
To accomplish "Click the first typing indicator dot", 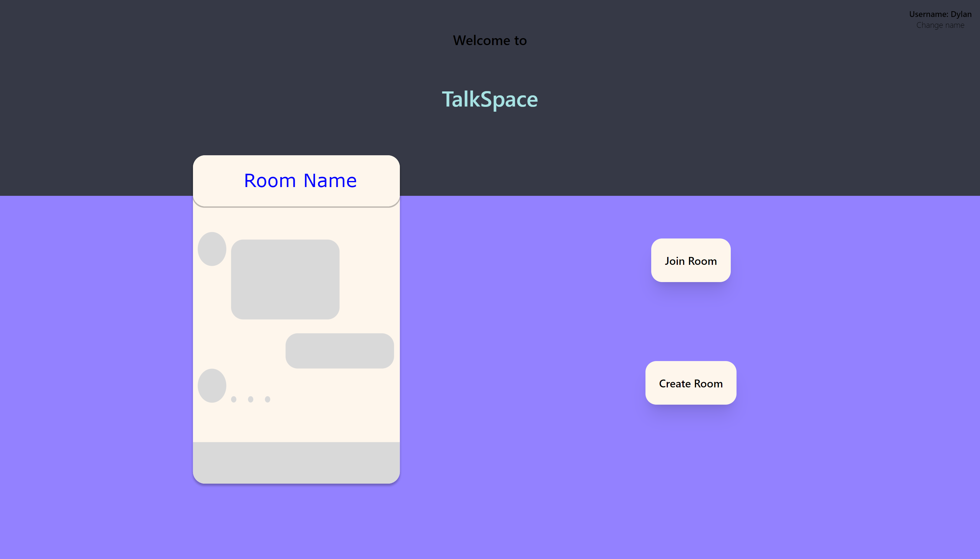I will click(234, 399).
